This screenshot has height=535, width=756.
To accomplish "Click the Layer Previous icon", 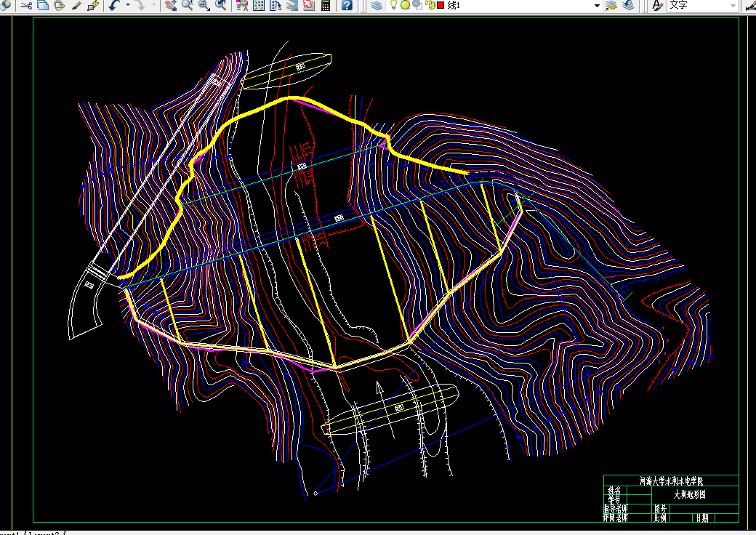I will coord(628,5).
